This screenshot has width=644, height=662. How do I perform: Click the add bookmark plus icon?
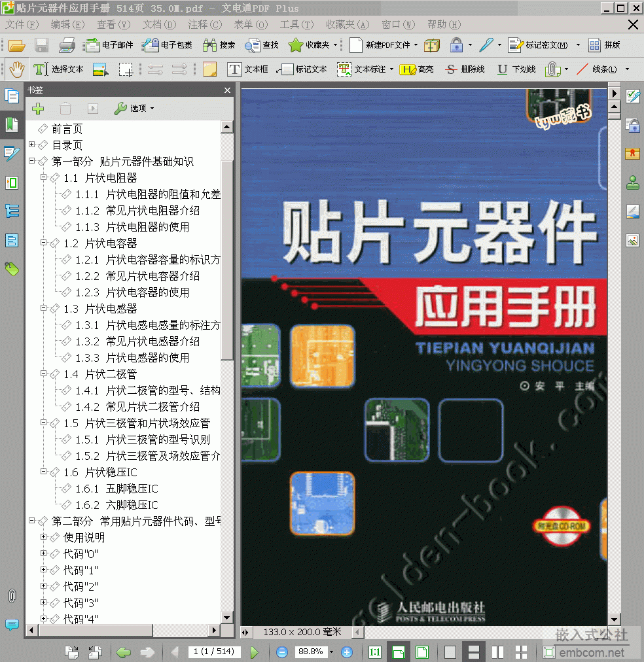click(38, 109)
